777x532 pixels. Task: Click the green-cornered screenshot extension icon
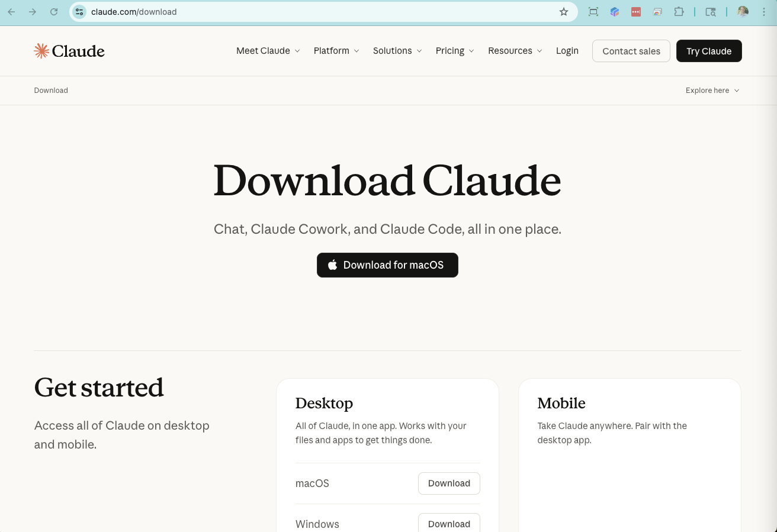(593, 12)
